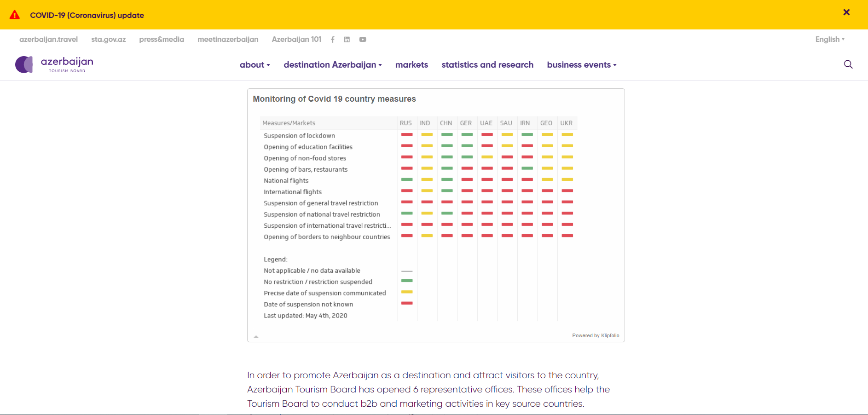Open the Azerbaijan 101 link
This screenshot has width=868, height=415.
click(296, 39)
